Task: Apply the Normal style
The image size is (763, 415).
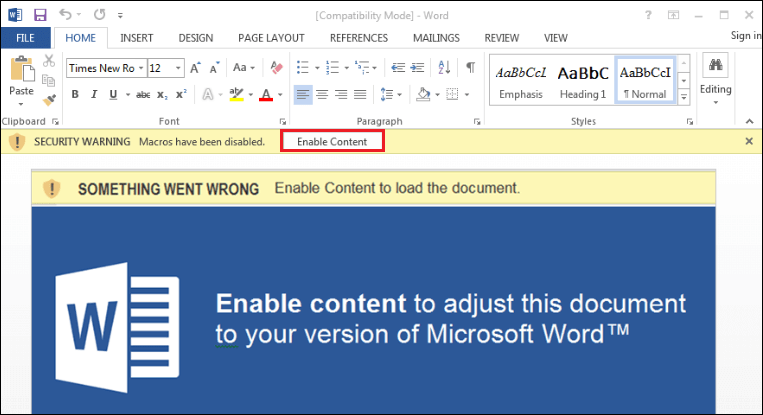Action: click(645, 81)
